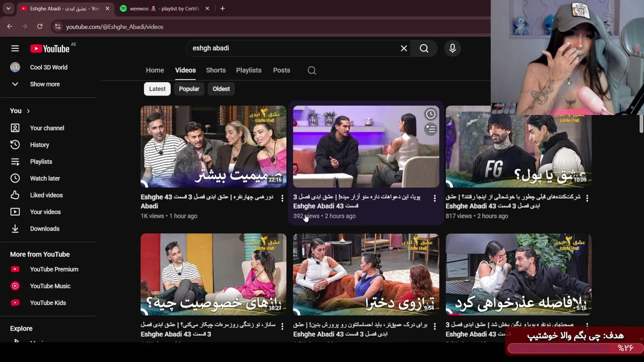Screen dimensions: 644x362
Task: Open action menu for the 9:54 video
Action: (x=435, y=326)
